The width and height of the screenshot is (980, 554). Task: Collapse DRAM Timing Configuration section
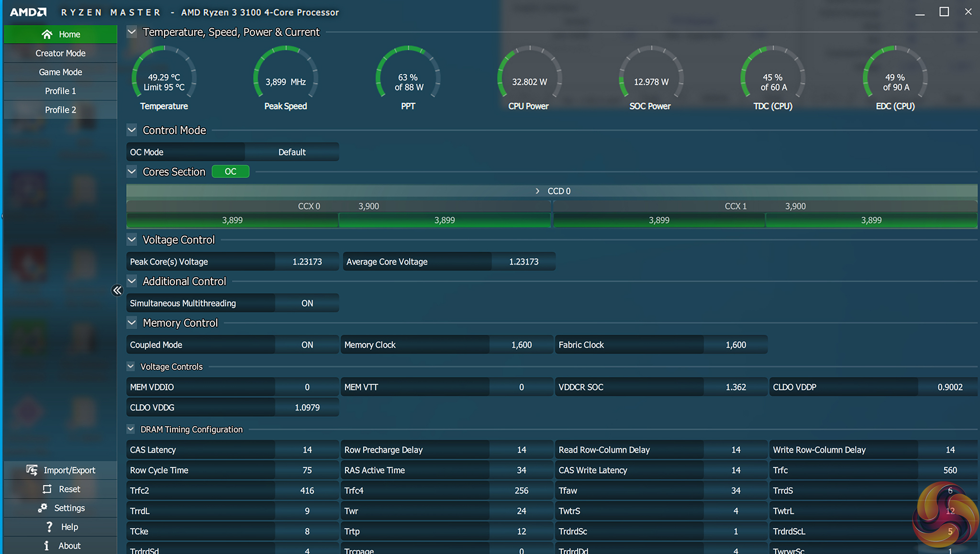pos(131,429)
